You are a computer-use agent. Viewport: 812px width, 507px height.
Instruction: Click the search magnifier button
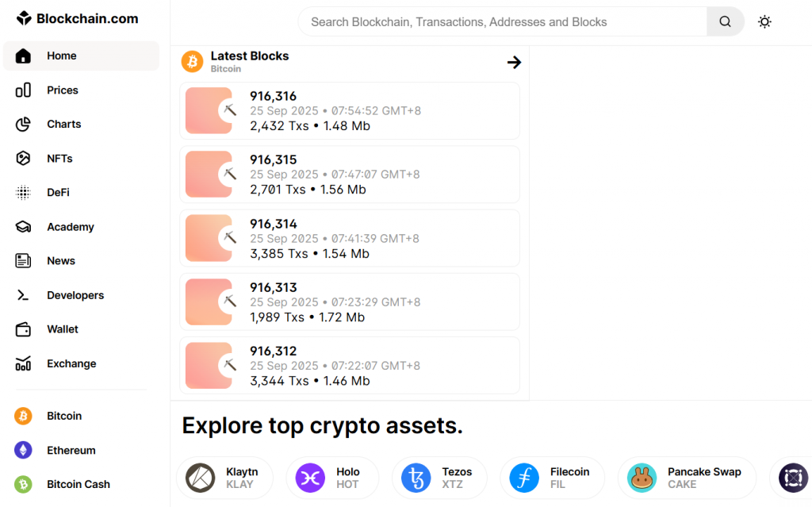pos(725,21)
